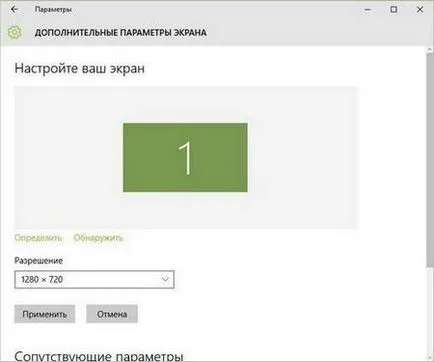
Task: Select monitor 1 display thumbnail
Action: 185,157
